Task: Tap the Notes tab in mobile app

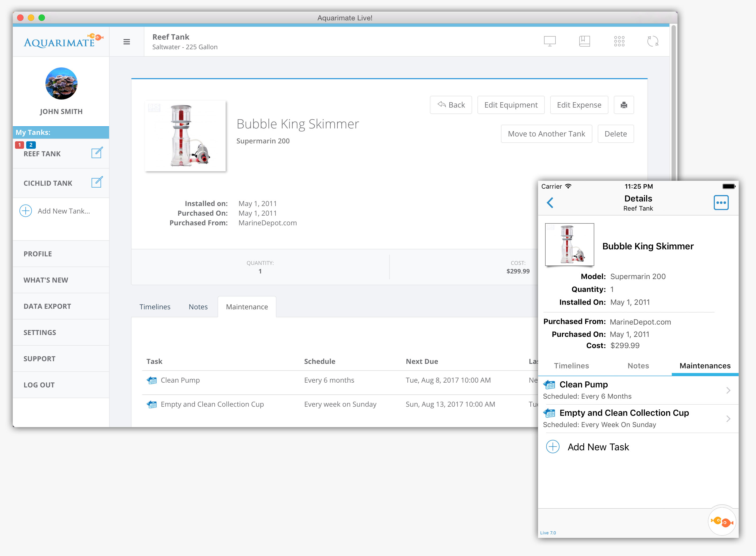Action: (638, 366)
